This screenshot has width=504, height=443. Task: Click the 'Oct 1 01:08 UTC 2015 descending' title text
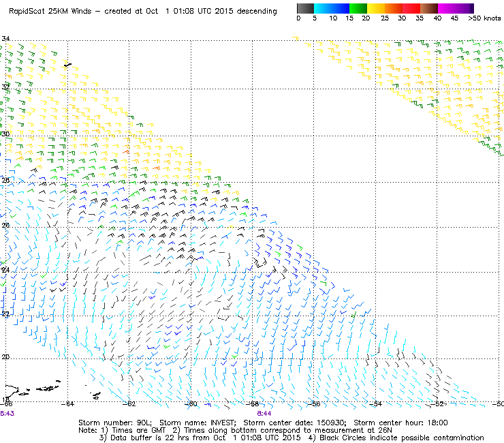[211, 12]
